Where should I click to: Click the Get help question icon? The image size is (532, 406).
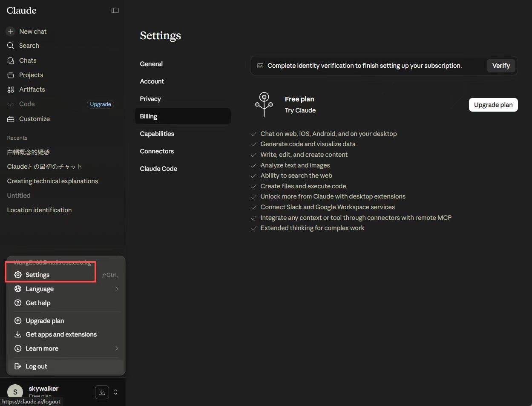coord(18,303)
